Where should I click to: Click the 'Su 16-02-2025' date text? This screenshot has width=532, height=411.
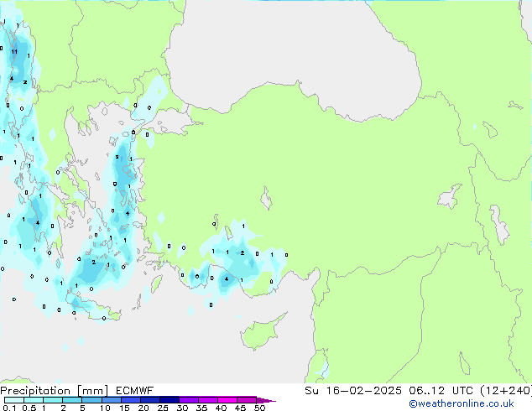pyautogui.click(x=353, y=391)
